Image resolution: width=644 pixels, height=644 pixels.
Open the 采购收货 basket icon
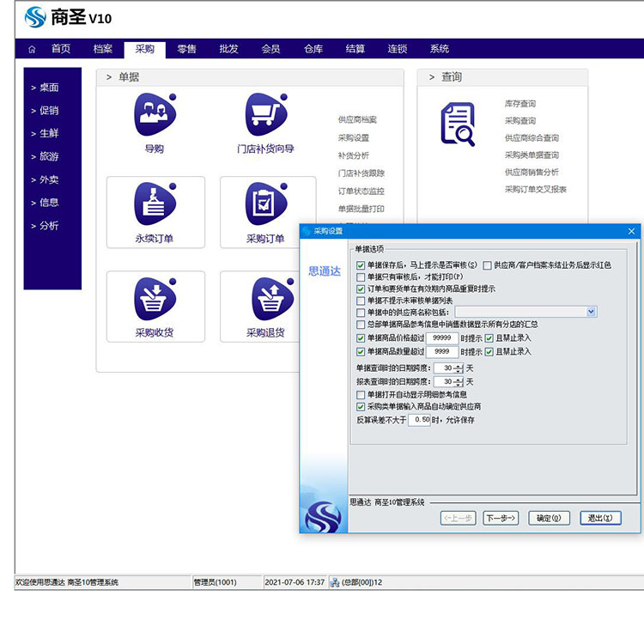[155, 299]
